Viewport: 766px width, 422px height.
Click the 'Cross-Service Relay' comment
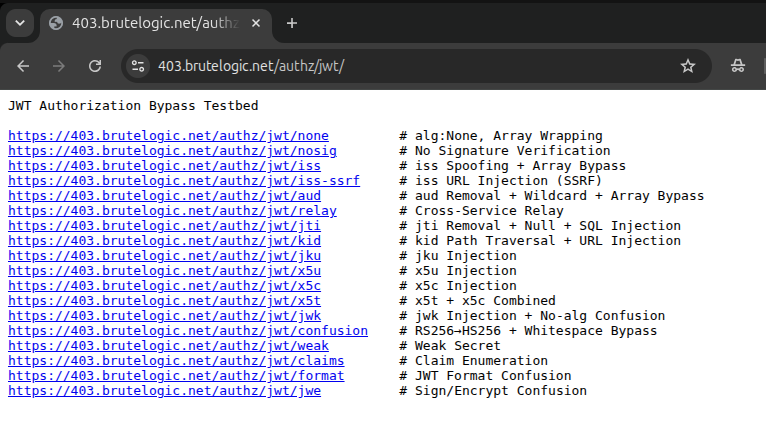click(489, 211)
